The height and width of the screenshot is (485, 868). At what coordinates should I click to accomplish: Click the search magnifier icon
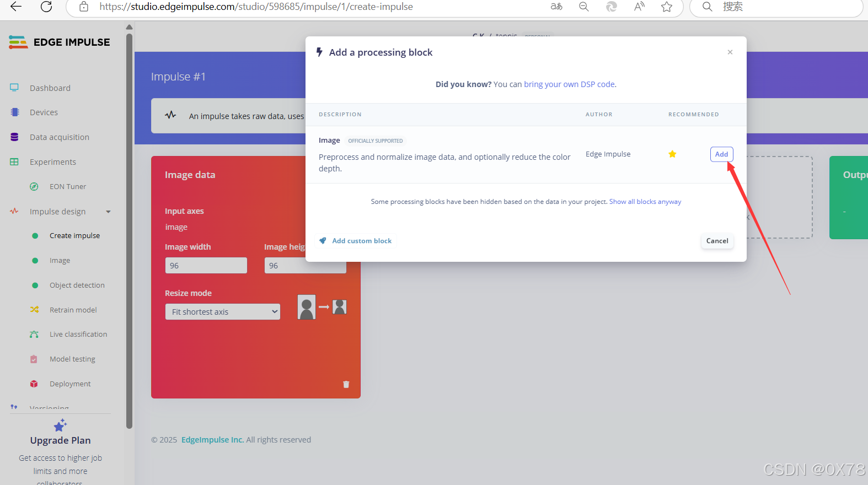[x=708, y=7]
